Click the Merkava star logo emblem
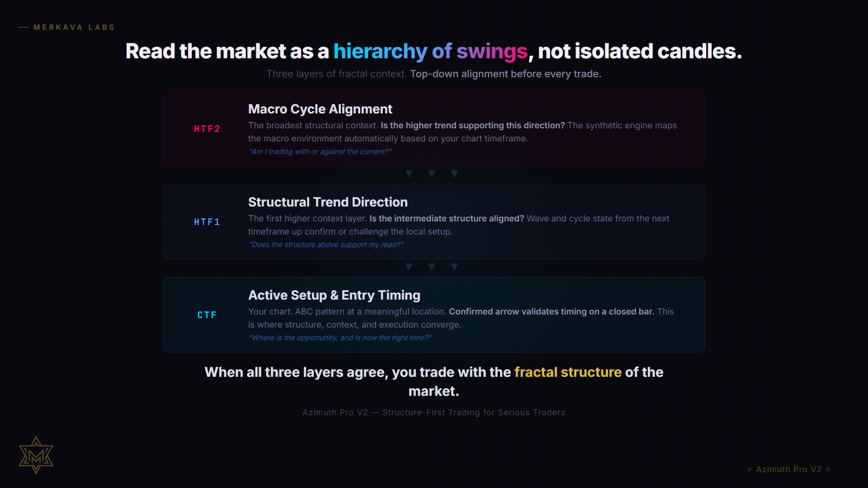868x488 pixels. [36, 455]
